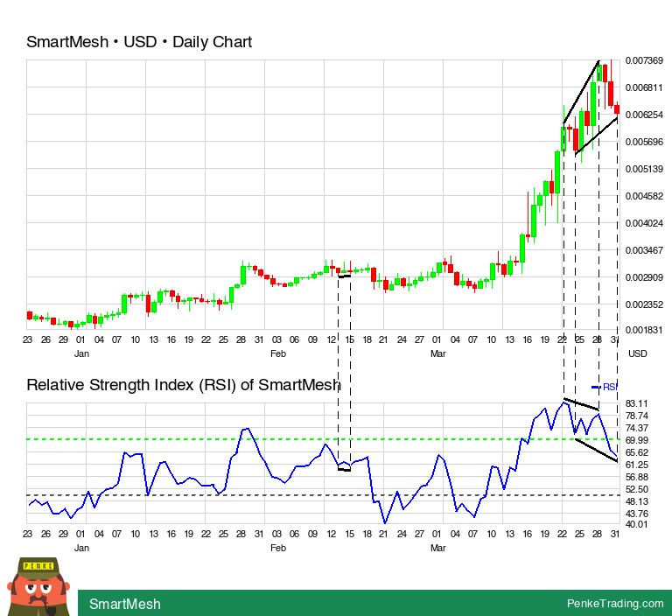
Task: Click the 0.004582 price axis label
Action: coord(644,196)
